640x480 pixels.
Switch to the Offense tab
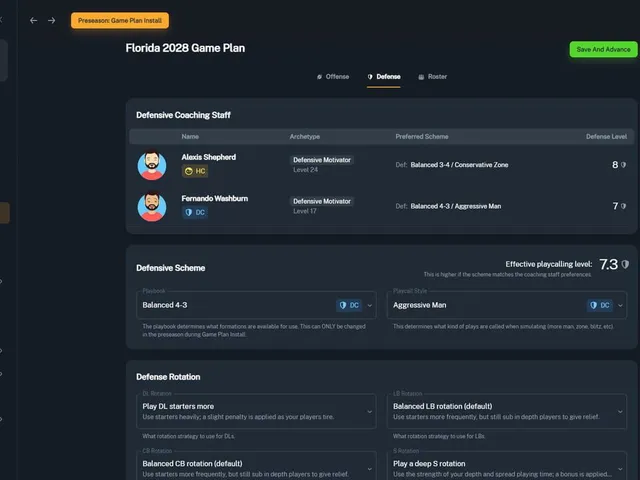click(x=333, y=77)
